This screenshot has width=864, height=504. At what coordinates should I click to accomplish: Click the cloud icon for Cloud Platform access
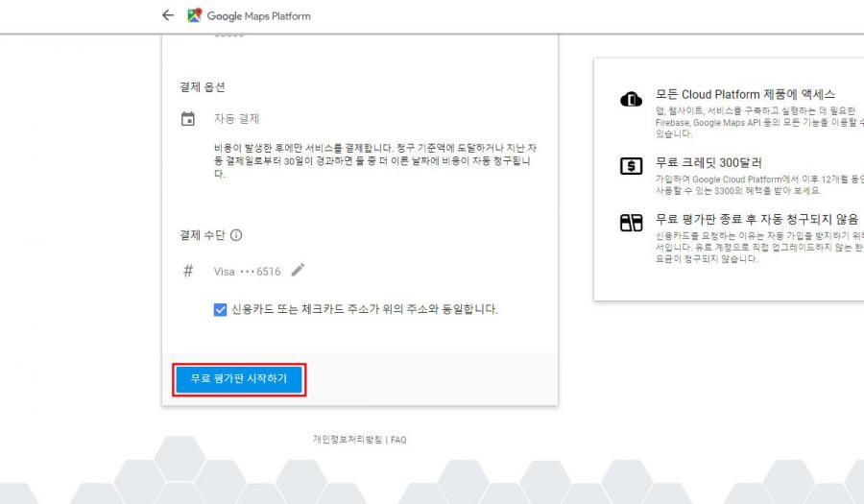(630, 100)
